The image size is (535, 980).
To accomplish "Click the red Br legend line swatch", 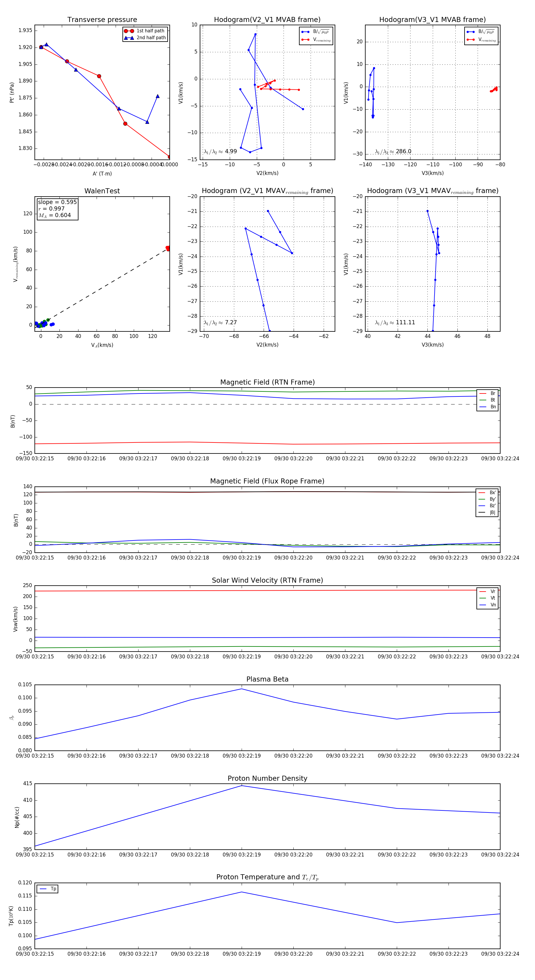I will click(x=482, y=393).
